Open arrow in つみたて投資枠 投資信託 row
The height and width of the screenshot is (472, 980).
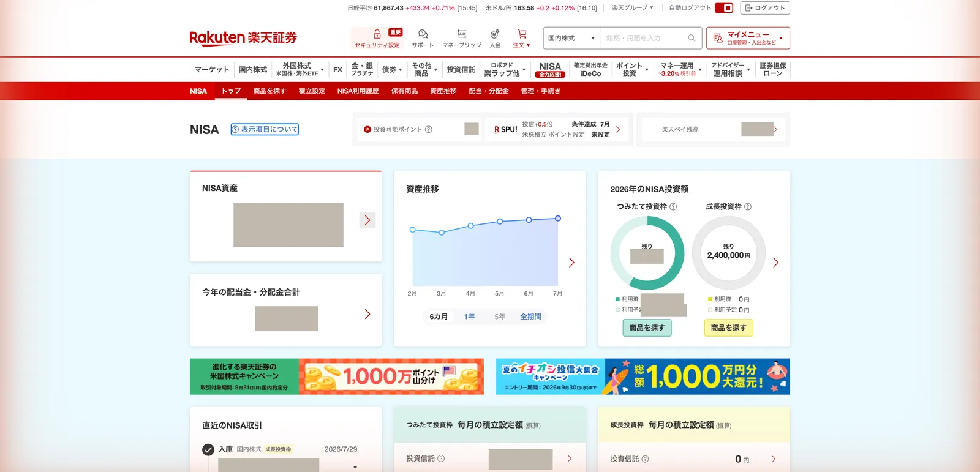click(x=570, y=459)
